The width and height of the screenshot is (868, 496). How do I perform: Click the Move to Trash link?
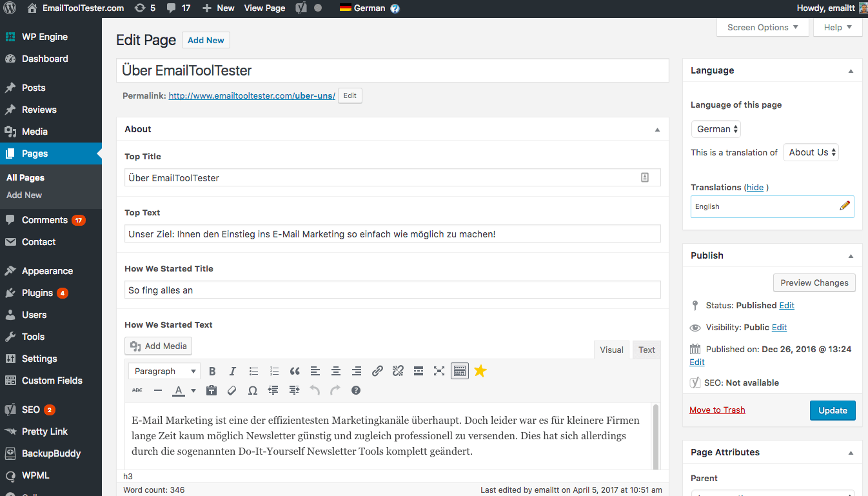click(x=717, y=410)
